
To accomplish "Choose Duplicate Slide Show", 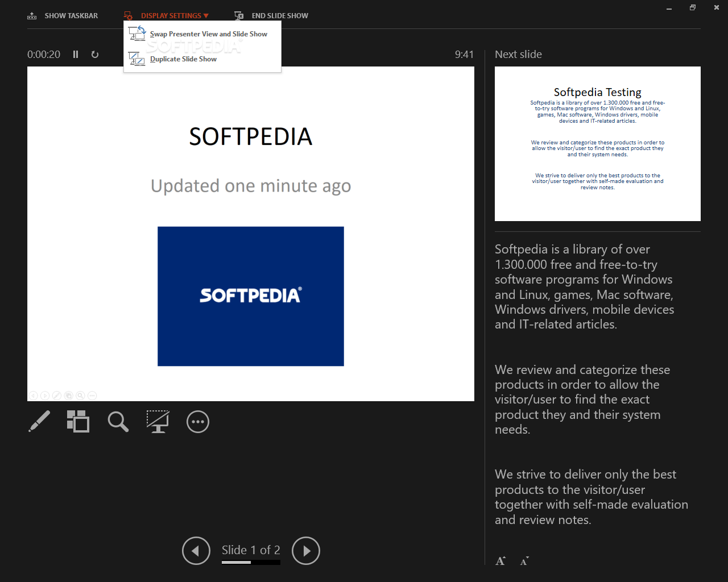I will click(202, 59).
